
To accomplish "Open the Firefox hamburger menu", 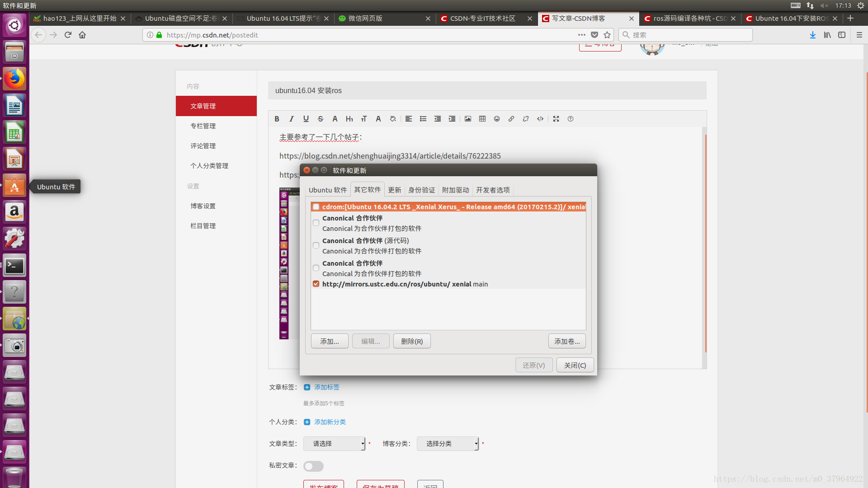I will [x=859, y=35].
